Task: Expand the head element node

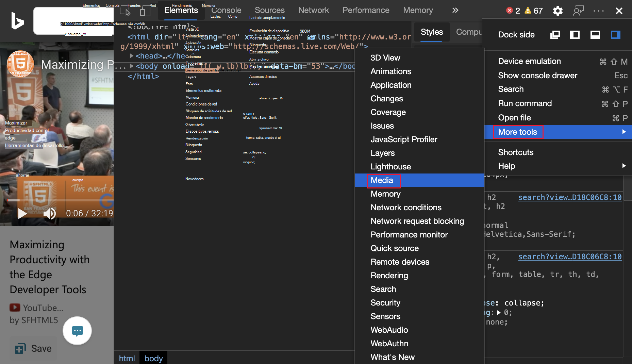Action: point(132,56)
